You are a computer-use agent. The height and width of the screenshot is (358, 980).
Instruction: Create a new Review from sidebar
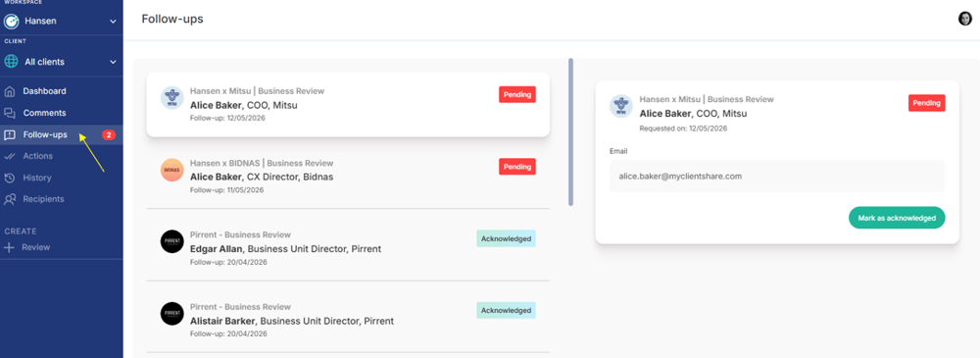[x=35, y=247]
